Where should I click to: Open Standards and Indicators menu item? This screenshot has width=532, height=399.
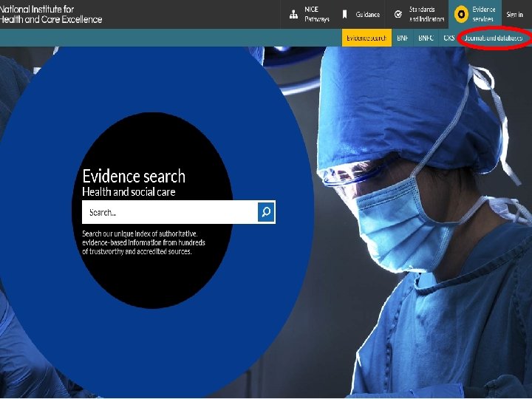419,14
